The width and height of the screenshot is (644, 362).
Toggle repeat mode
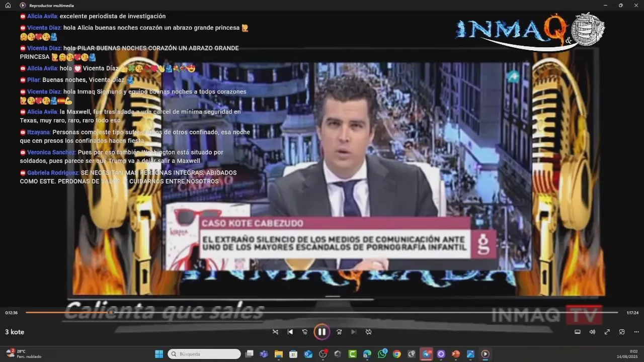[x=368, y=332]
